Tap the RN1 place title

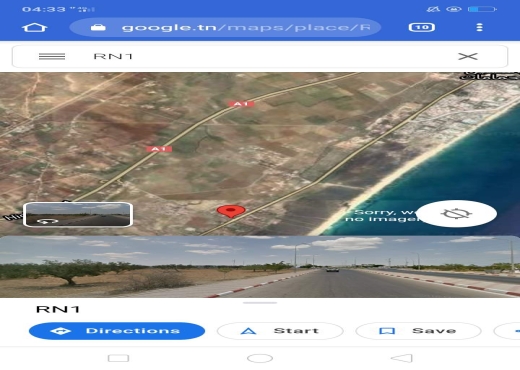[58, 309]
